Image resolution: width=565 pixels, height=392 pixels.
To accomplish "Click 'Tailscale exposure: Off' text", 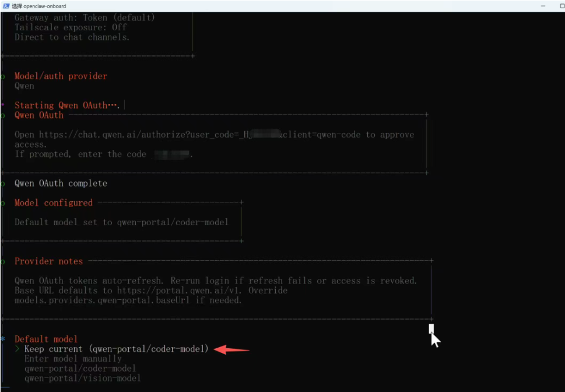I will 71,27.
